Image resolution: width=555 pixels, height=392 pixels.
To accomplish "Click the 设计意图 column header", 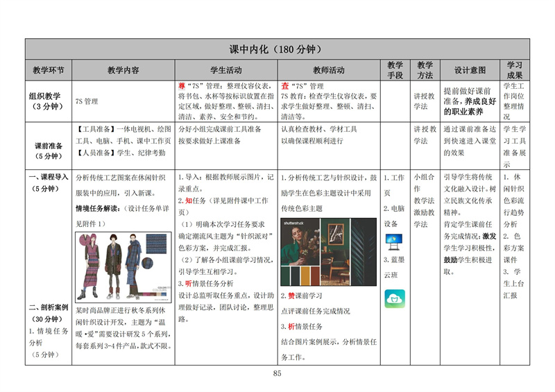I will pos(470,70).
